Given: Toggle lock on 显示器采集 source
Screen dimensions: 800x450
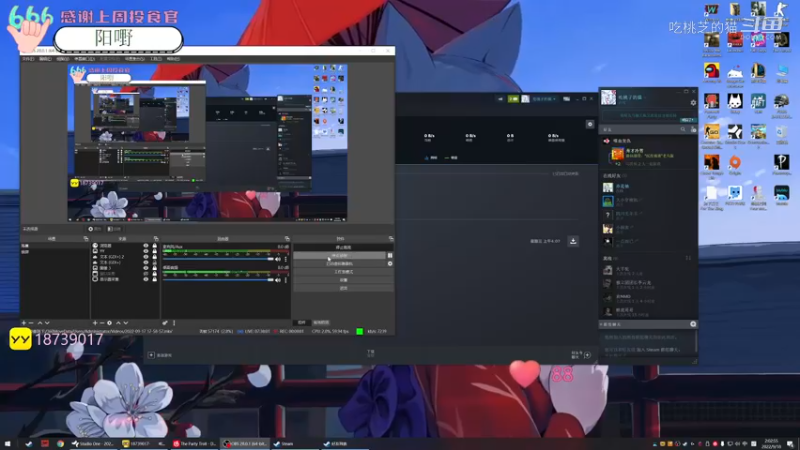Looking at the screenshot, I should pos(155,280).
